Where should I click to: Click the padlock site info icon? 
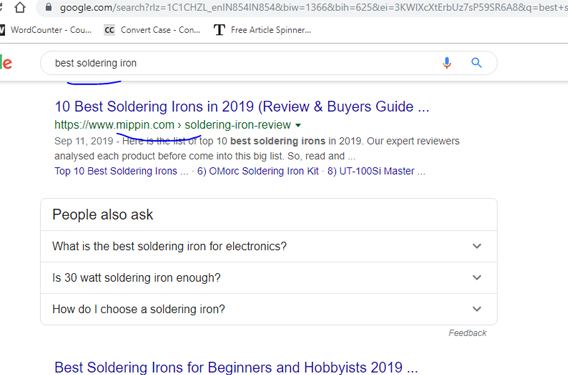pos(49,7)
